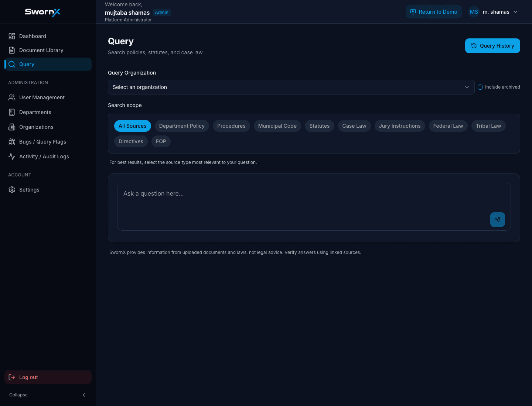Click the SwornX logo
This screenshot has width=532, height=406.
[x=42, y=12]
